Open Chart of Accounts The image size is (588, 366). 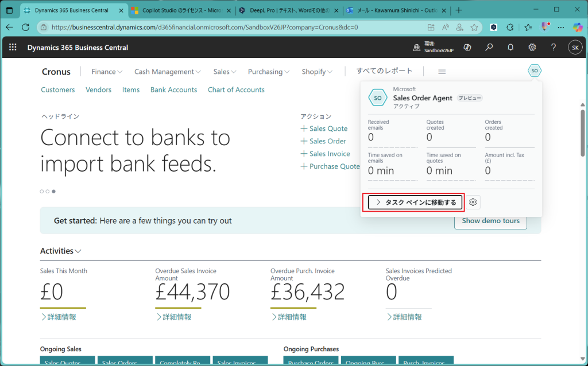pos(236,89)
